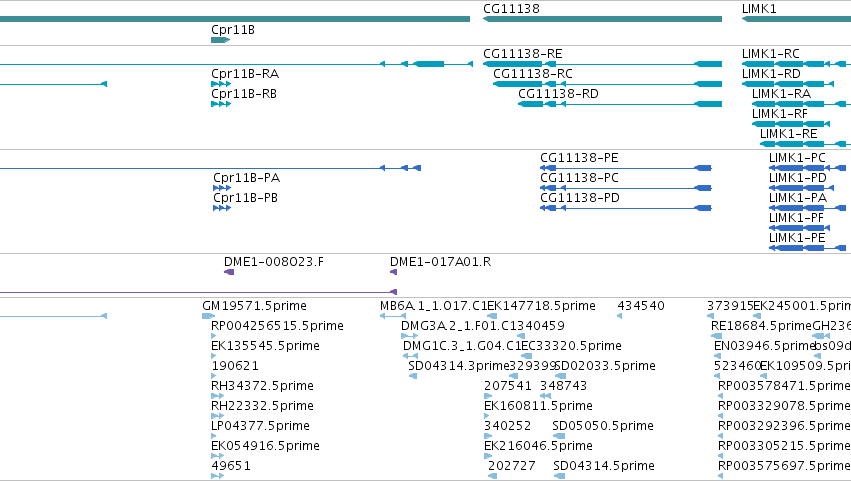Click RP003292396.5prime label
851x481 pixels.
(784, 426)
